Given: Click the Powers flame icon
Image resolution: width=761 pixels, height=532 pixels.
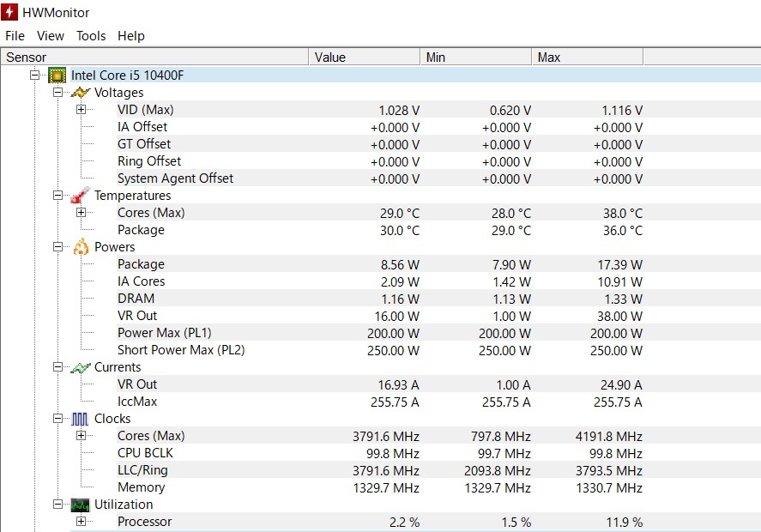Looking at the screenshot, I should (81, 247).
